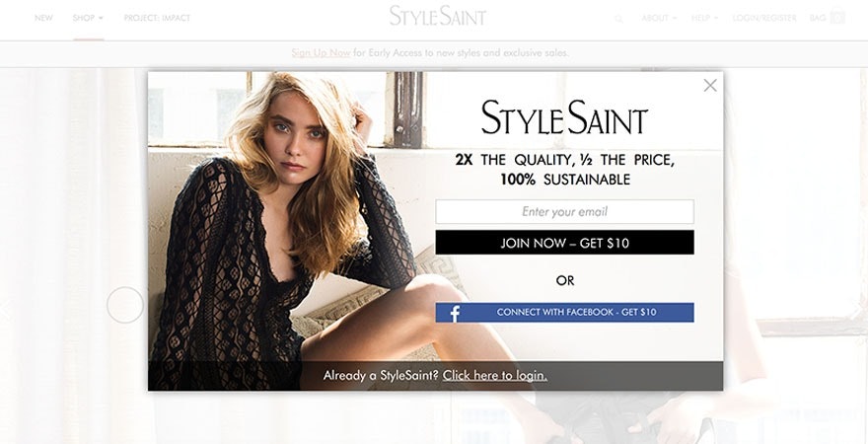Viewport: 868px width, 444px height.
Task: Open the NEW menu item
Action: [43, 18]
